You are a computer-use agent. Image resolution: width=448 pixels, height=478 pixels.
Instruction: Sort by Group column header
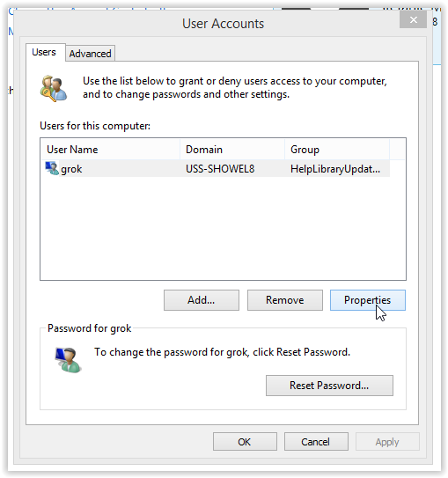(x=337, y=150)
